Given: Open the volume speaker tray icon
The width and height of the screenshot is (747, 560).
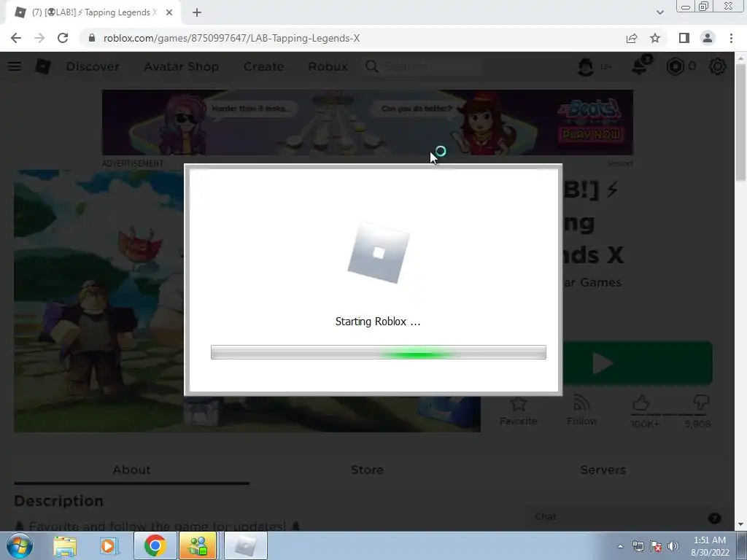Looking at the screenshot, I should pyautogui.click(x=673, y=546).
